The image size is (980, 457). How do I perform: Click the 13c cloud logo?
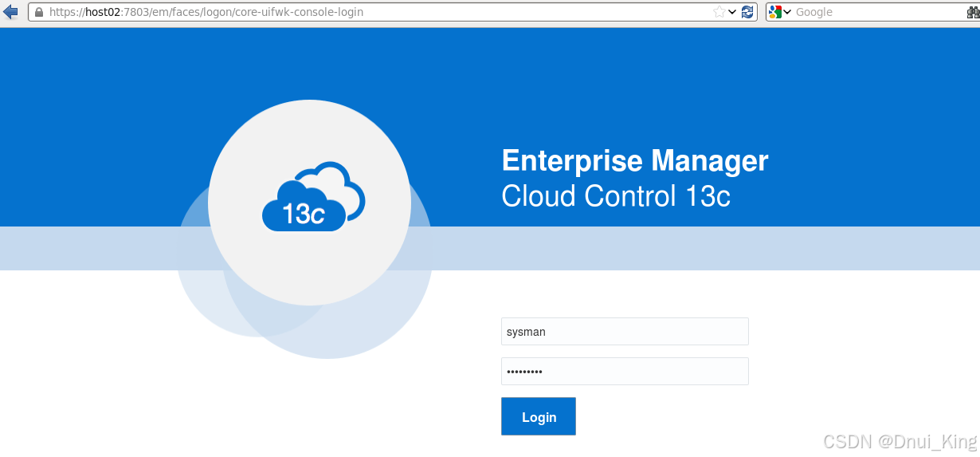[313, 196]
